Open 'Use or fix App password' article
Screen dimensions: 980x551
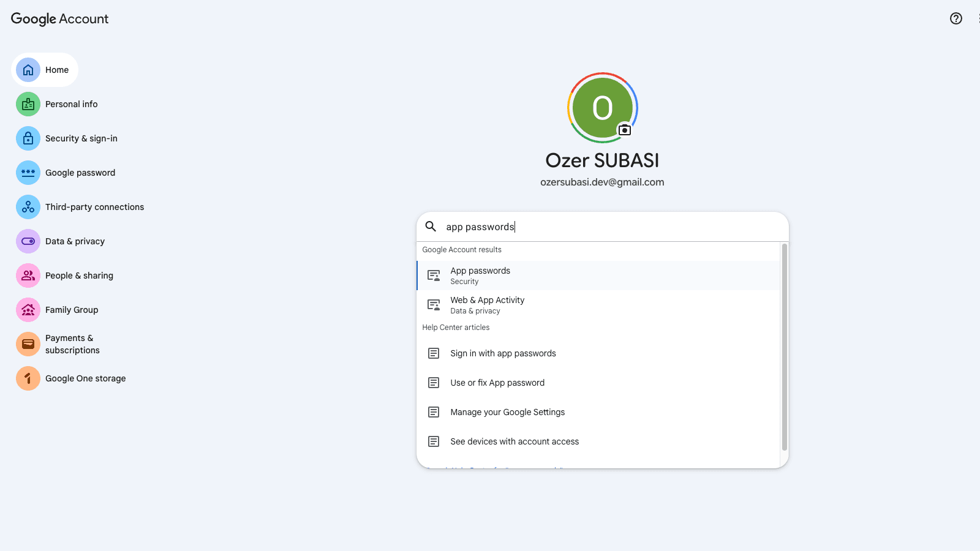click(x=497, y=383)
